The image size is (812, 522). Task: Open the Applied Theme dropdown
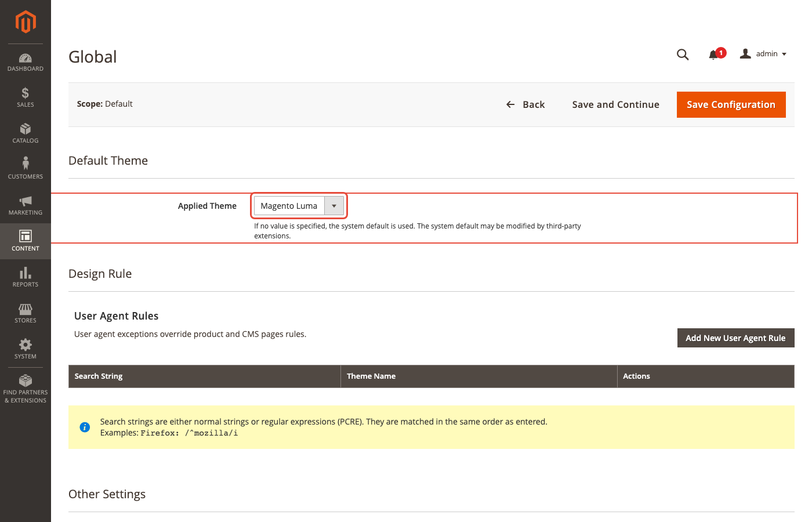coord(334,205)
